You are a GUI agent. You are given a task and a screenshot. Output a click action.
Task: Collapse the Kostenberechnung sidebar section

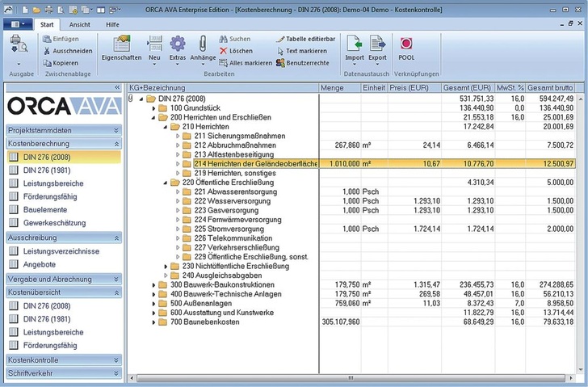(x=116, y=144)
